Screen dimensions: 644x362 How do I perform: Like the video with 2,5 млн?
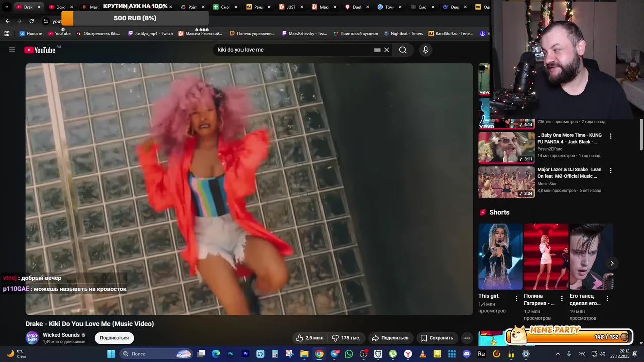309,338
